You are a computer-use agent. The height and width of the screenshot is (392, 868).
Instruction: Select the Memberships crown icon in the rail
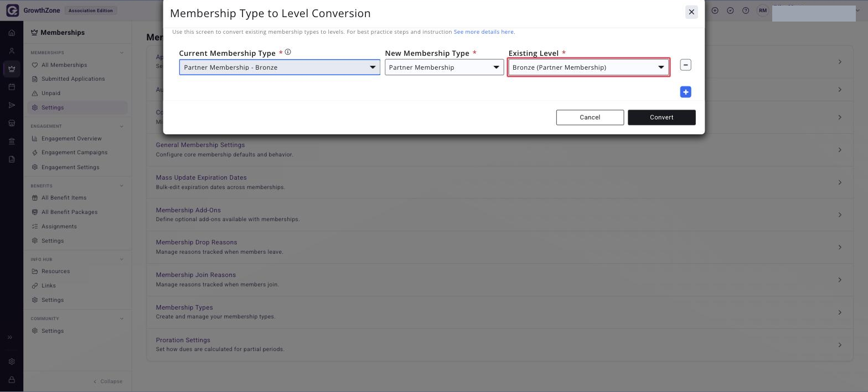(x=12, y=69)
